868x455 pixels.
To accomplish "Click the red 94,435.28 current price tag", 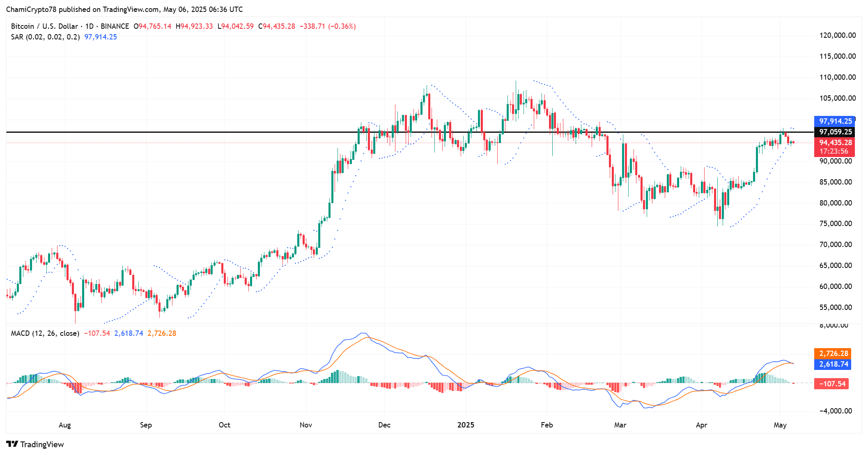I will (835, 143).
